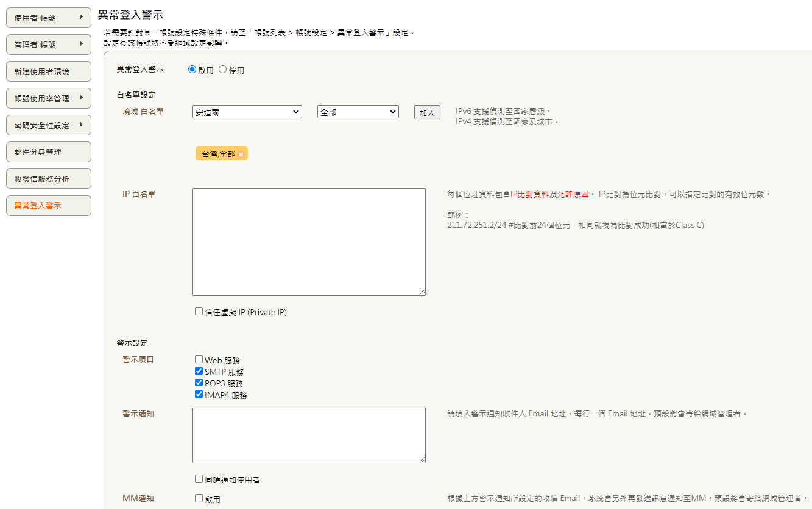Disable the SMTP 服務 alert checkbox

[199, 371]
